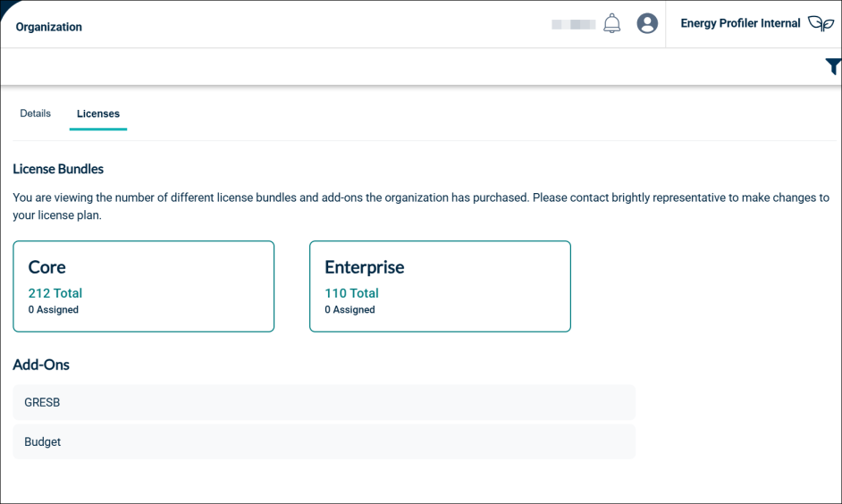Open the notifications bell

[611, 24]
